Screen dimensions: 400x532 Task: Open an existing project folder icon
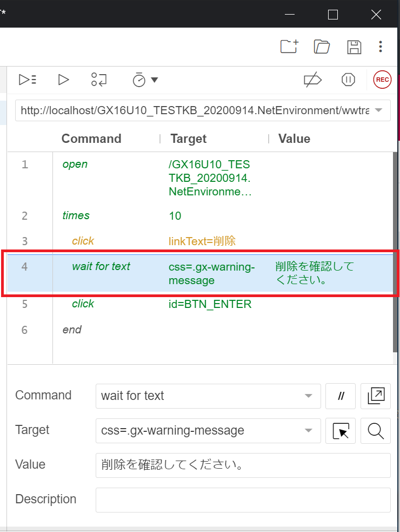(322, 47)
